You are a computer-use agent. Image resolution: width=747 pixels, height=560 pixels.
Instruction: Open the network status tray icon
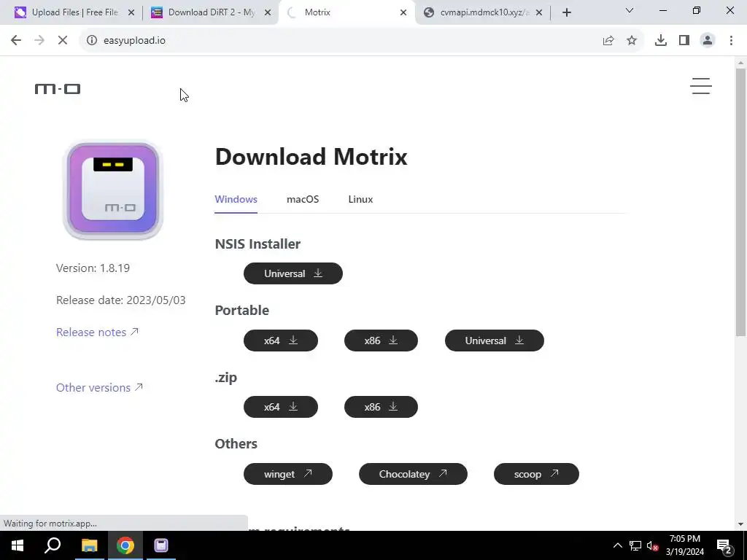[635, 545]
